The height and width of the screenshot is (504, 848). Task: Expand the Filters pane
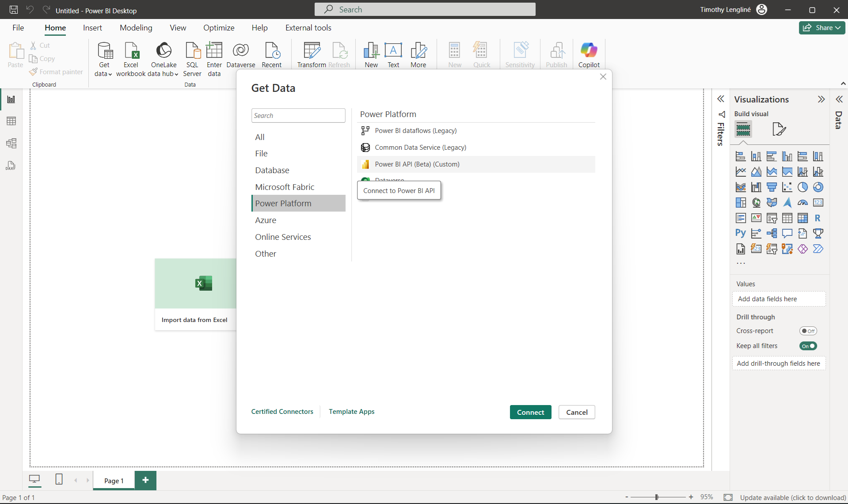coord(721,99)
